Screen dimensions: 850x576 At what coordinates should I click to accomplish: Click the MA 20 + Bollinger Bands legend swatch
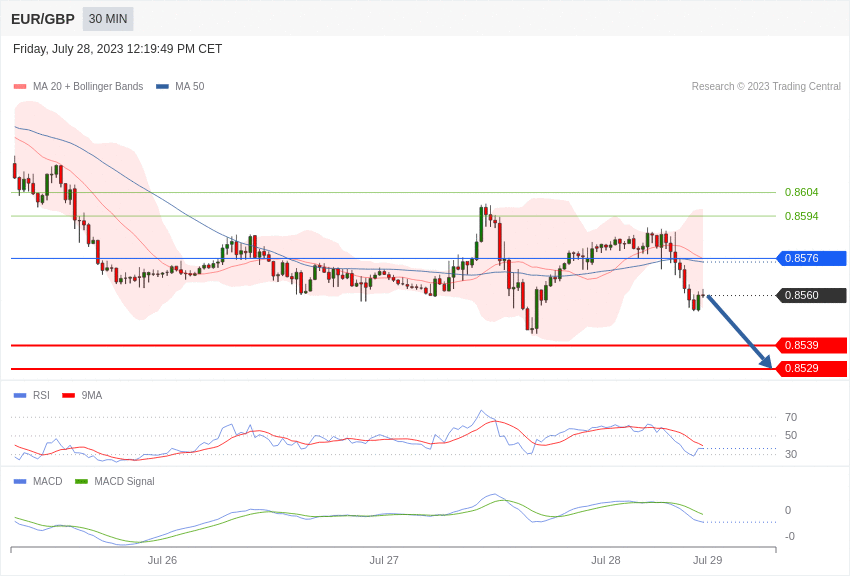[20, 87]
